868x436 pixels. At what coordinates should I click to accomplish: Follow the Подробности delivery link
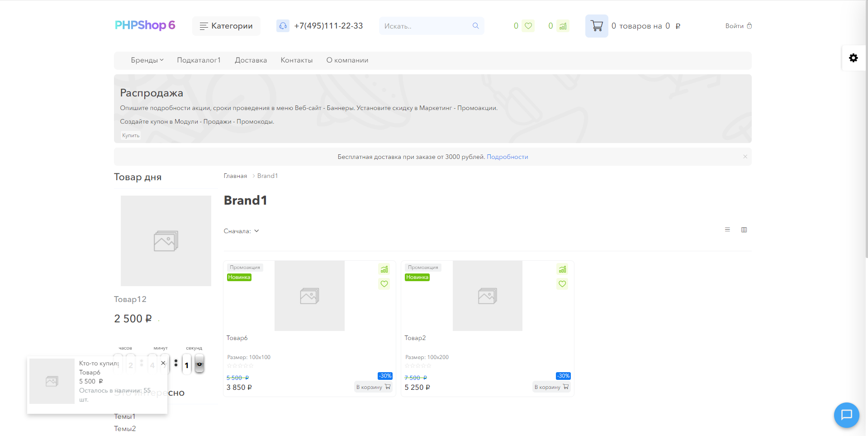click(x=508, y=157)
